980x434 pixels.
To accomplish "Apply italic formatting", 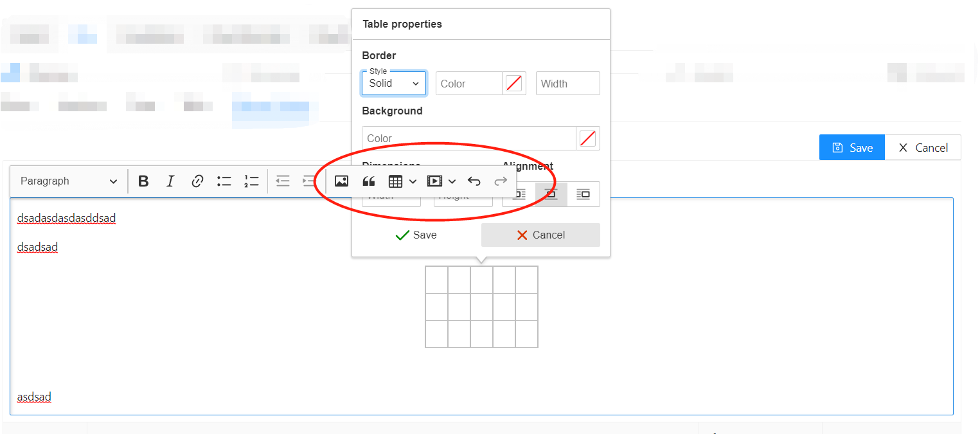I will (170, 181).
